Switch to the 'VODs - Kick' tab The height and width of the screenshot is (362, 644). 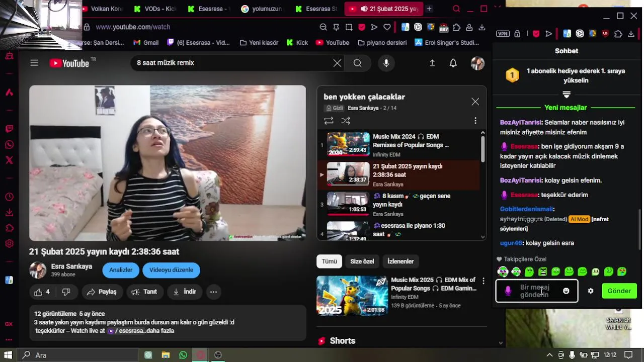tap(155, 9)
